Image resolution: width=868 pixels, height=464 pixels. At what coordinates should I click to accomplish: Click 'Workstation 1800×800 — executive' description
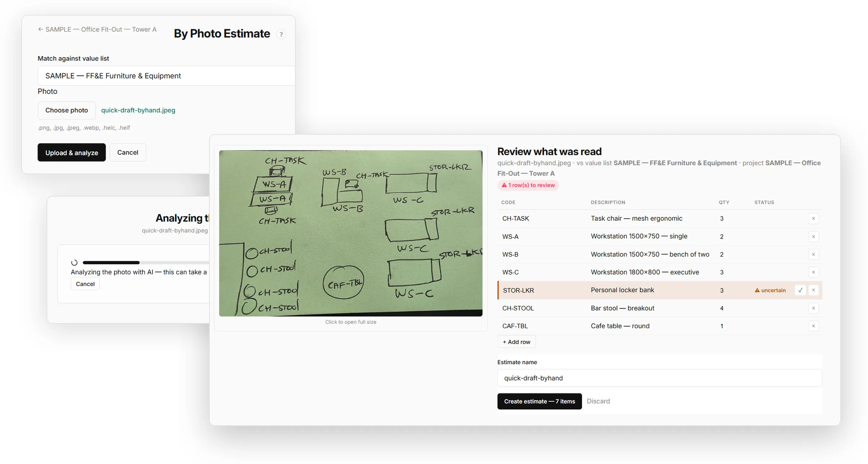(x=645, y=272)
